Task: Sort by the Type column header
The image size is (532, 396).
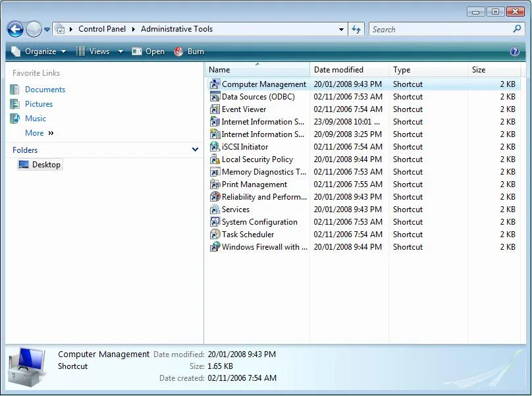Action: click(428, 70)
